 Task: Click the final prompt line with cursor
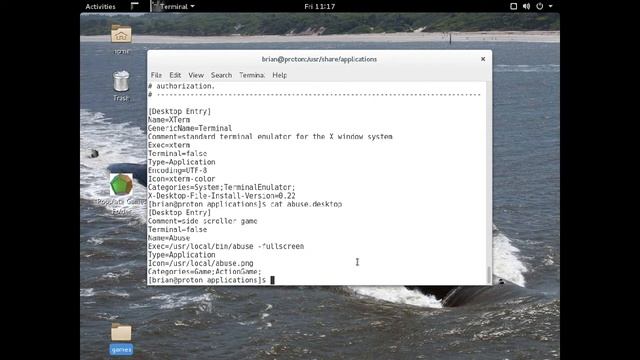pyautogui.click(x=211, y=280)
